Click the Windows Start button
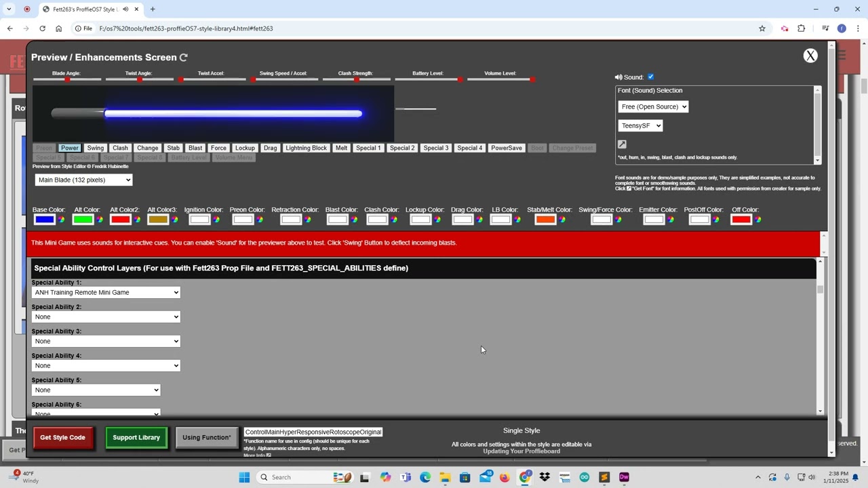 [x=244, y=477]
